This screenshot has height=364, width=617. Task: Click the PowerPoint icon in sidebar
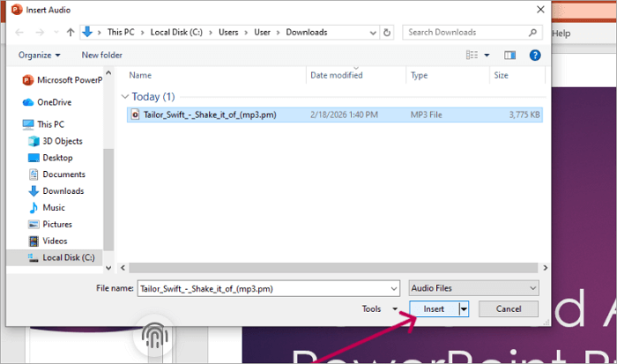point(27,80)
